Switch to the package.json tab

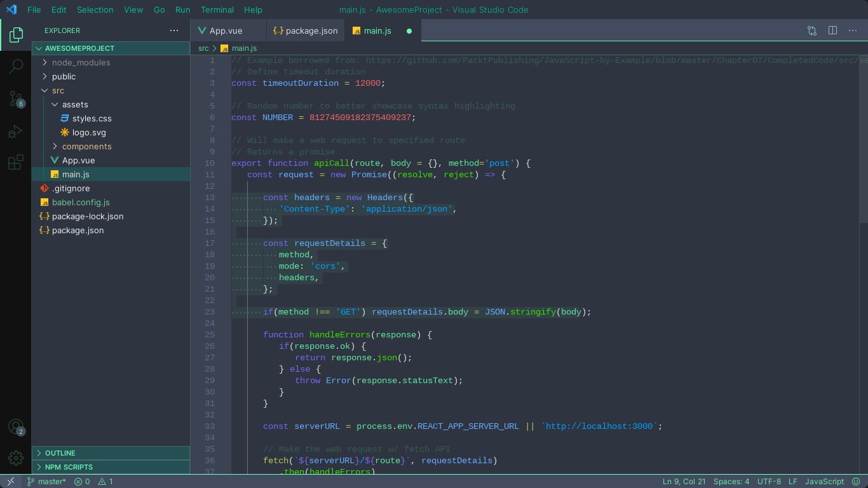click(x=305, y=30)
